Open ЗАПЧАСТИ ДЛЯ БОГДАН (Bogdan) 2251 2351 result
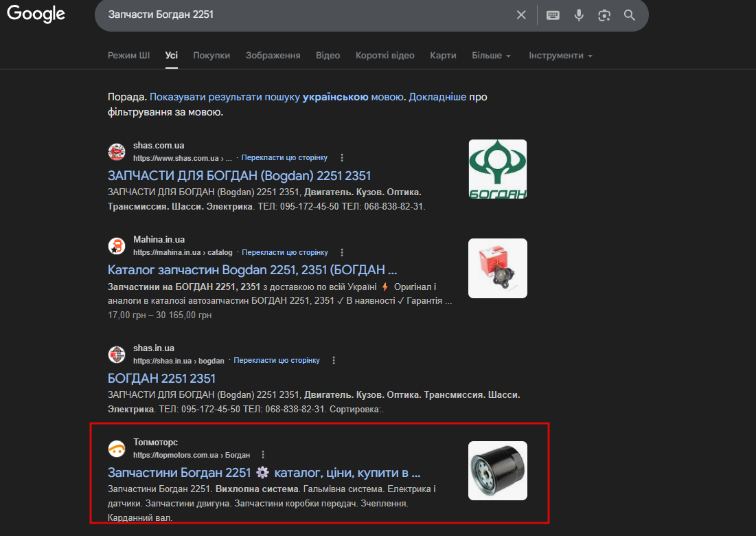756x536 pixels. pyautogui.click(x=239, y=176)
